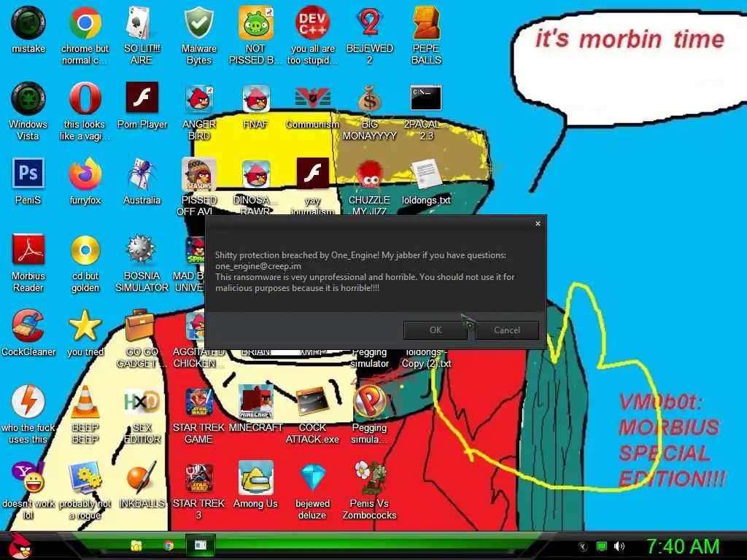Click the green monitor network tray icon

[602, 546]
